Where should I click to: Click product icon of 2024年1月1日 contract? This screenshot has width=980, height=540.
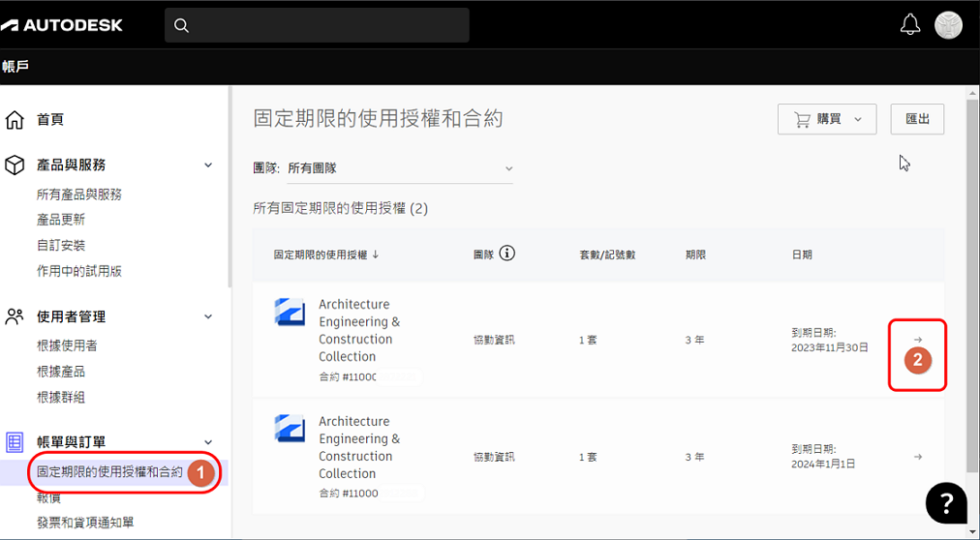pyautogui.click(x=290, y=429)
